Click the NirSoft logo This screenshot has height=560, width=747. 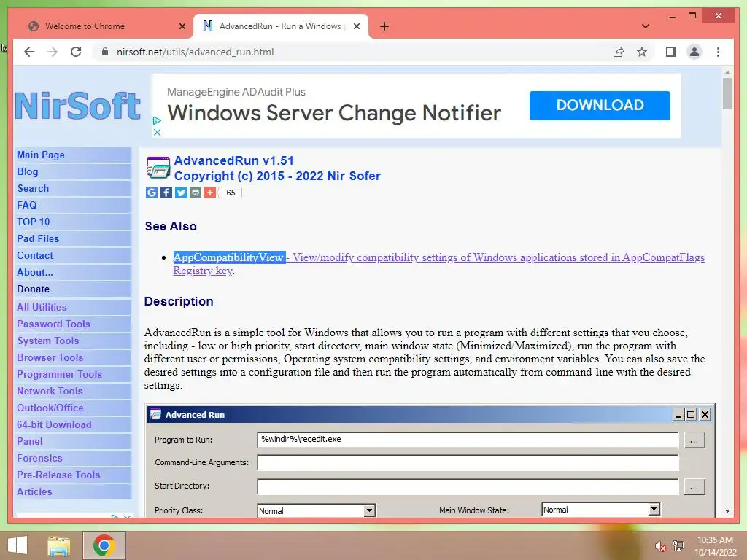(77, 106)
